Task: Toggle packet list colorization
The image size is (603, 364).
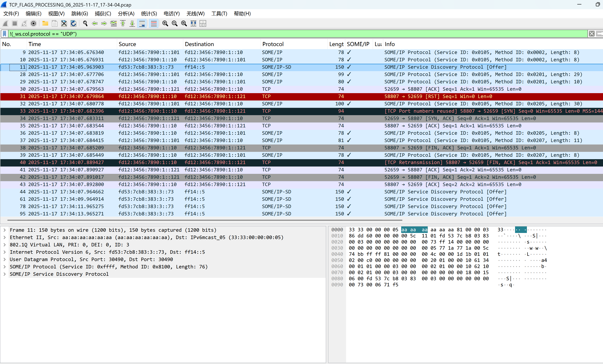Action: click(x=154, y=23)
